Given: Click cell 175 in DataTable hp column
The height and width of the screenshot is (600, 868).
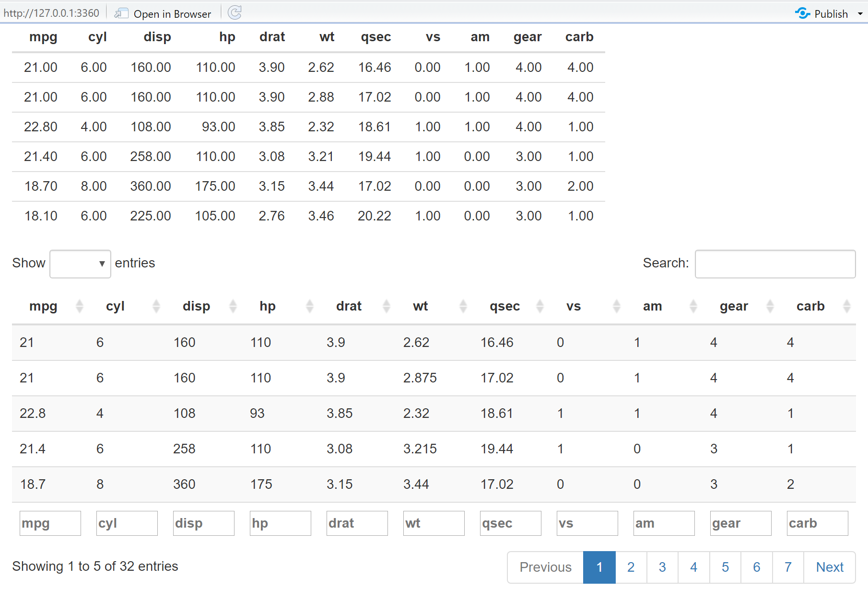Looking at the screenshot, I should click(x=261, y=485).
